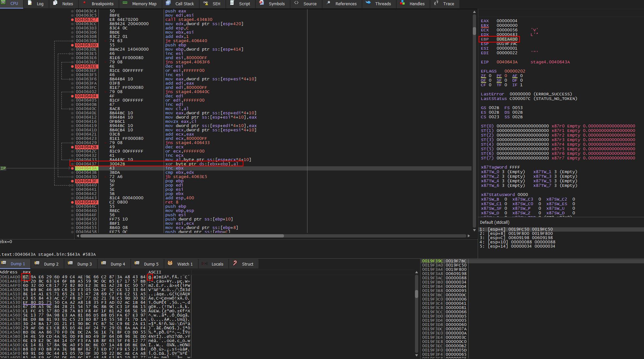
Task: Click the SEH tab icon
Action: pyautogui.click(x=206, y=3)
